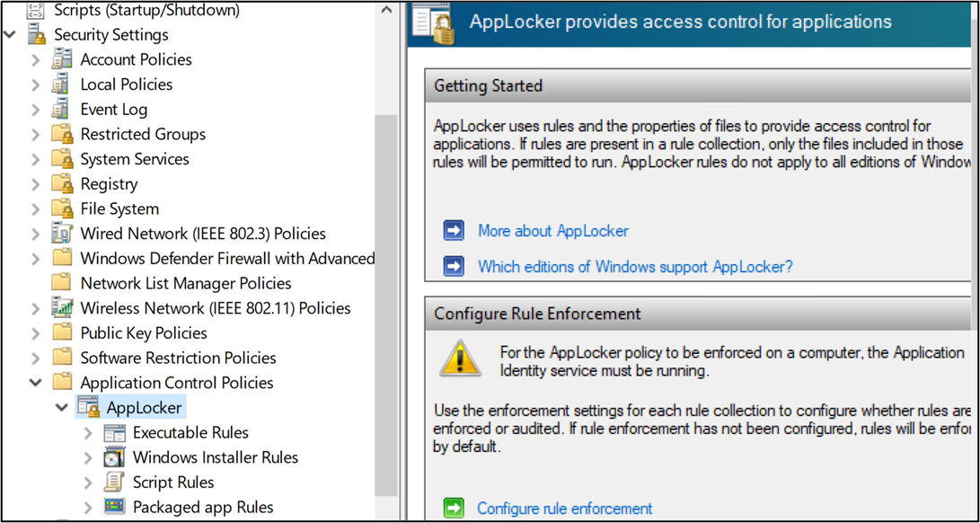Image resolution: width=980 pixels, height=523 pixels.
Task: Click the arrow icon beside Which editions link
Action: point(454,267)
